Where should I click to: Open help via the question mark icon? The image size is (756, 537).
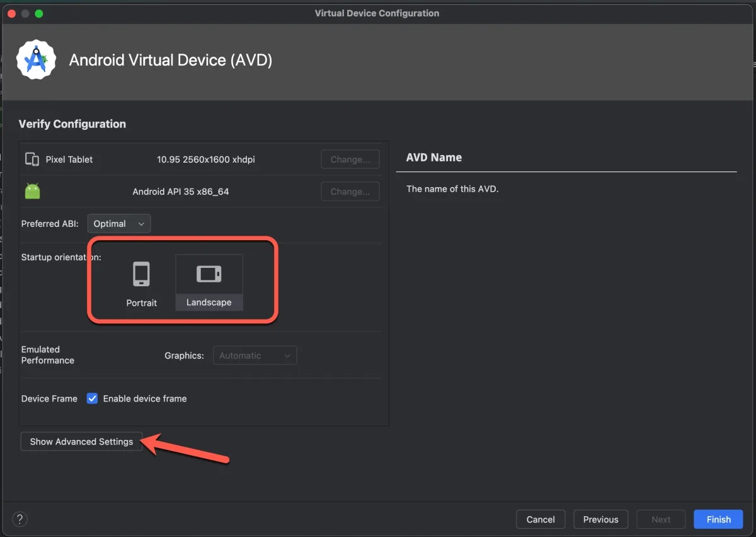click(20, 519)
